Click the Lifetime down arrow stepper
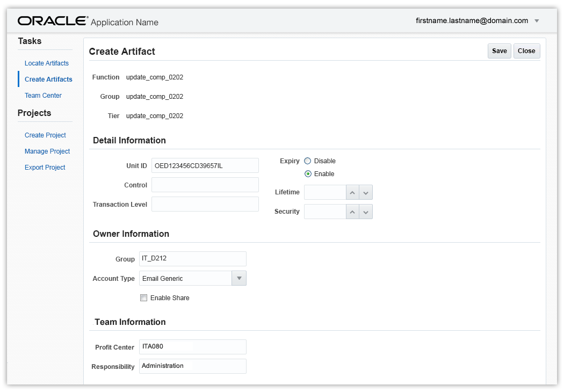564x392 pixels. [366, 192]
